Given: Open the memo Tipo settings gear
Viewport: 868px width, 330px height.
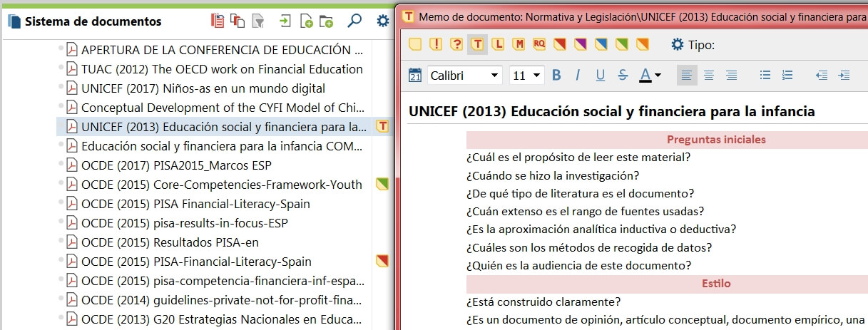Looking at the screenshot, I should coord(678,45).
